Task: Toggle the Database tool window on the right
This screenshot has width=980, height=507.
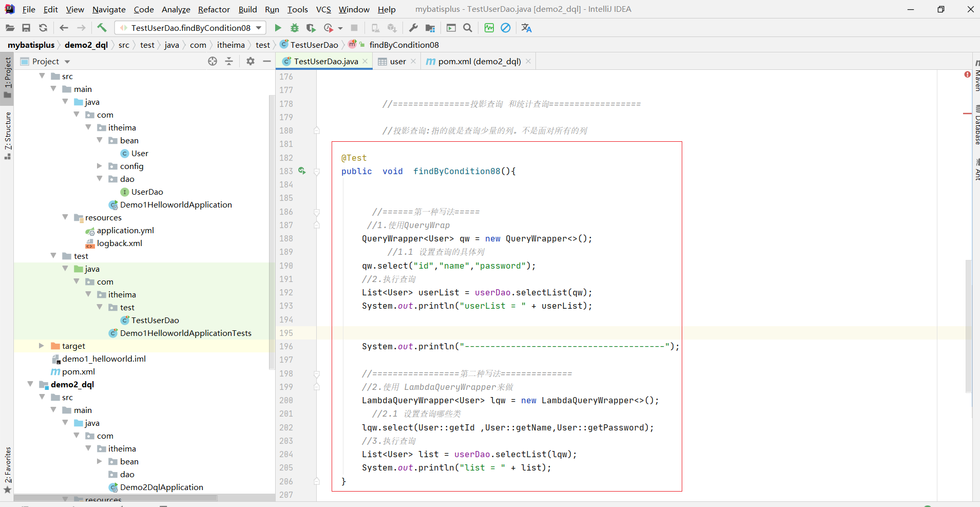Action: 976,126
